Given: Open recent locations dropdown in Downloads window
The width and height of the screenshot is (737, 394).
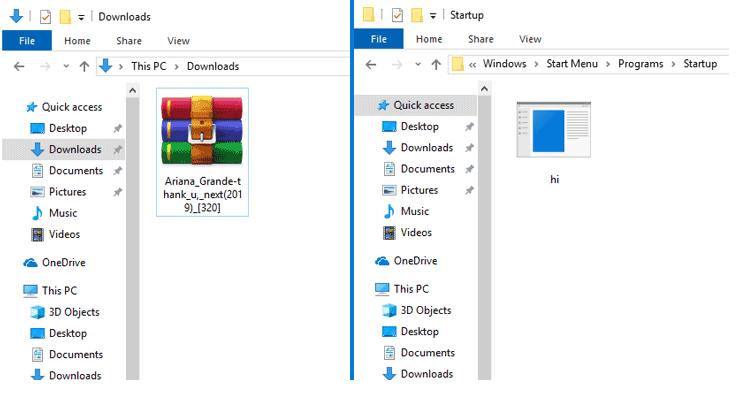Looking at the screenshot, I should 66,66.
